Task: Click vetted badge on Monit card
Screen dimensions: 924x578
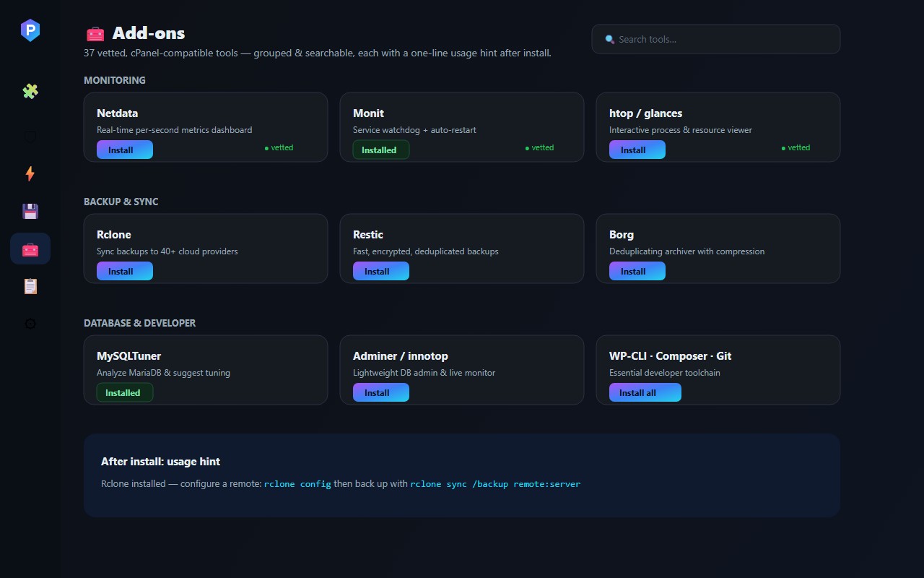Action: click(x=539, y=147)
